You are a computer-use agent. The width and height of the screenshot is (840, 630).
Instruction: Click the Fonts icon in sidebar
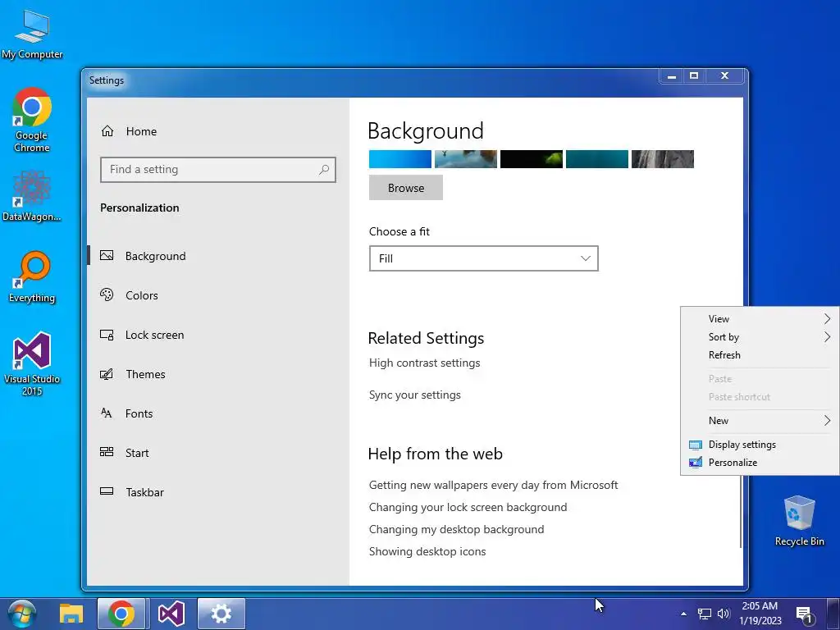point(107,413)
